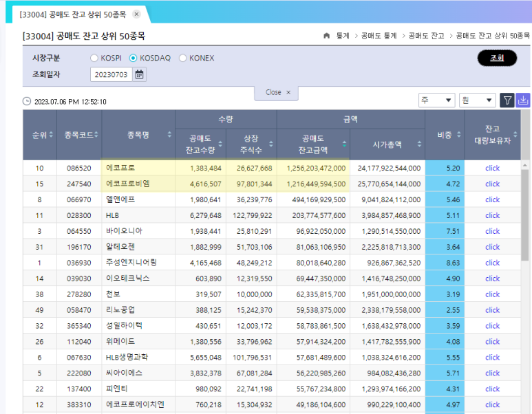Sort by 비중 column arrows

pos(459,135)
